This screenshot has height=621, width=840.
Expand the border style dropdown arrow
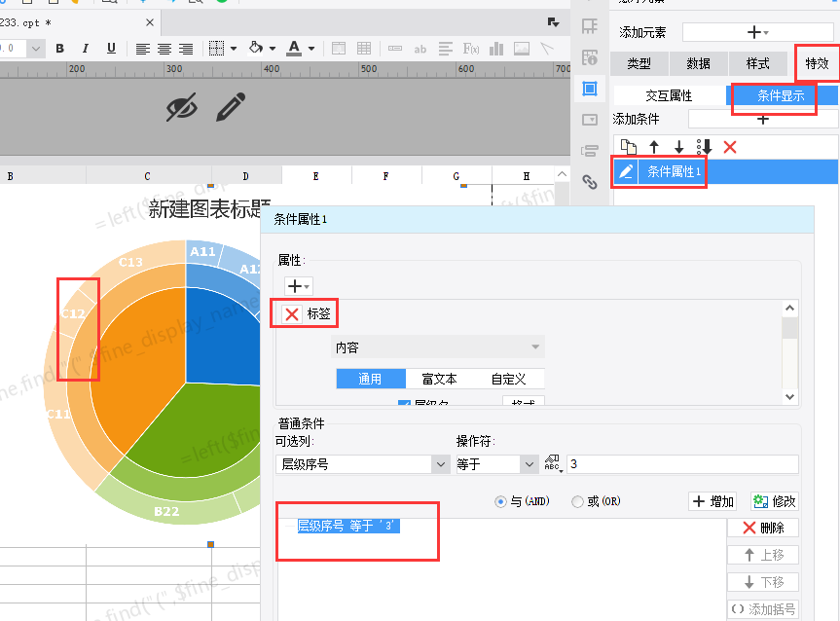click(234, 49)
